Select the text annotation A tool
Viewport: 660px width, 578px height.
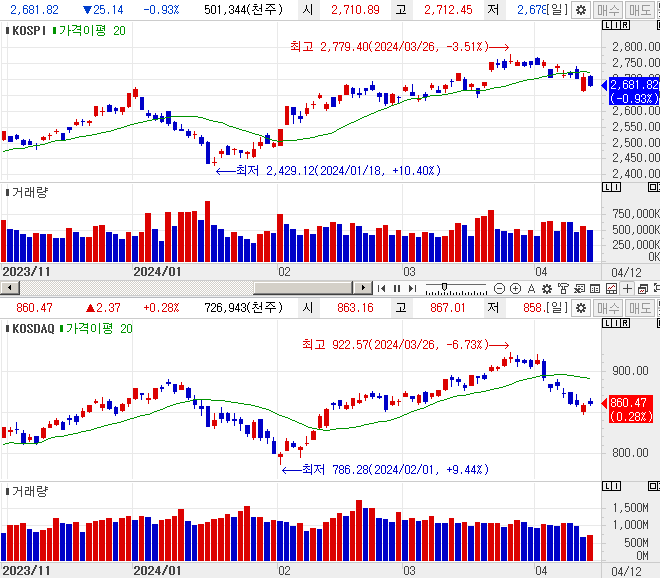pos(531,288)
